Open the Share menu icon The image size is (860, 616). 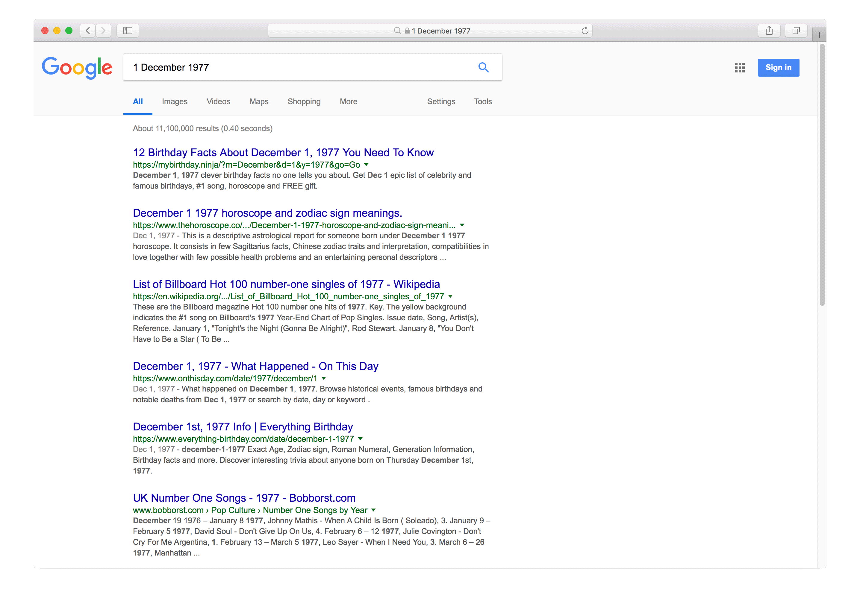pyautogui.click(x=769, y=30)
